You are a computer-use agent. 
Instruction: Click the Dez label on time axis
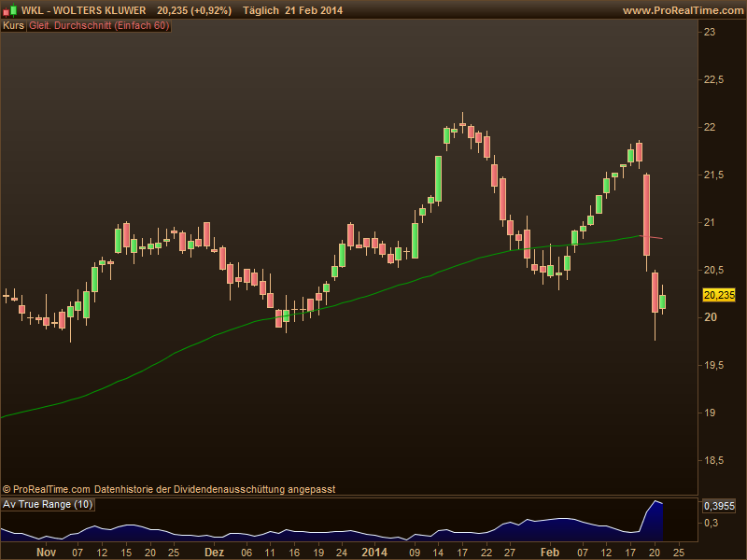pos(215,553)
